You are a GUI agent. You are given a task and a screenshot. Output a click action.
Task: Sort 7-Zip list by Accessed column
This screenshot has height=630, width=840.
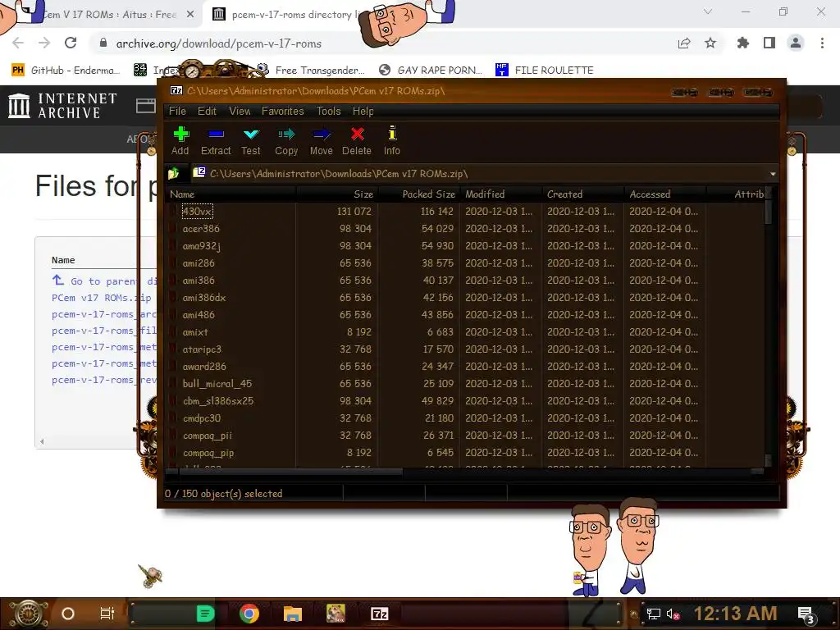(664, 194)
